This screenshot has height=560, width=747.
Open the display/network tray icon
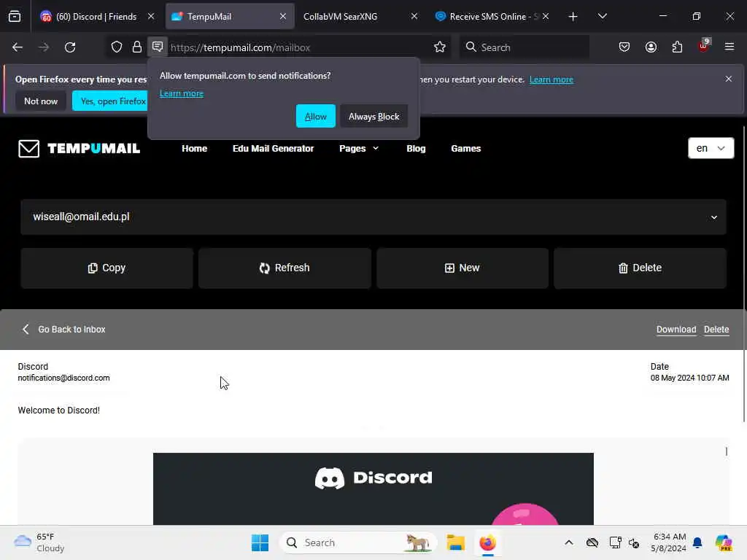click(615, 542)
